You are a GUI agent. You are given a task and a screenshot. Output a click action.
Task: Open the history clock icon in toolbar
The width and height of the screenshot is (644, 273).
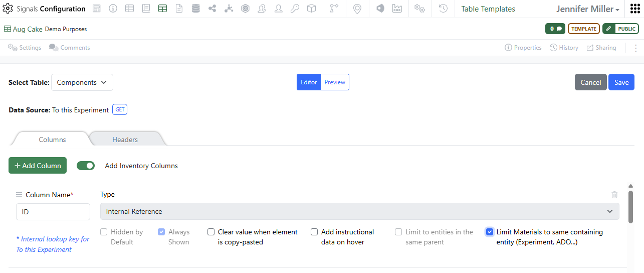coord(443,9)
